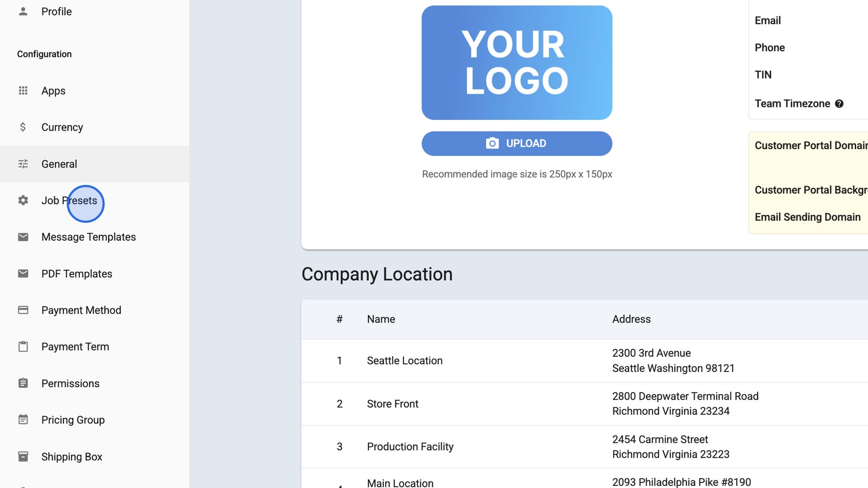Click the Apps grid icon
The image size is (868, 488).
pyautogui.click(x=23, y=91)
